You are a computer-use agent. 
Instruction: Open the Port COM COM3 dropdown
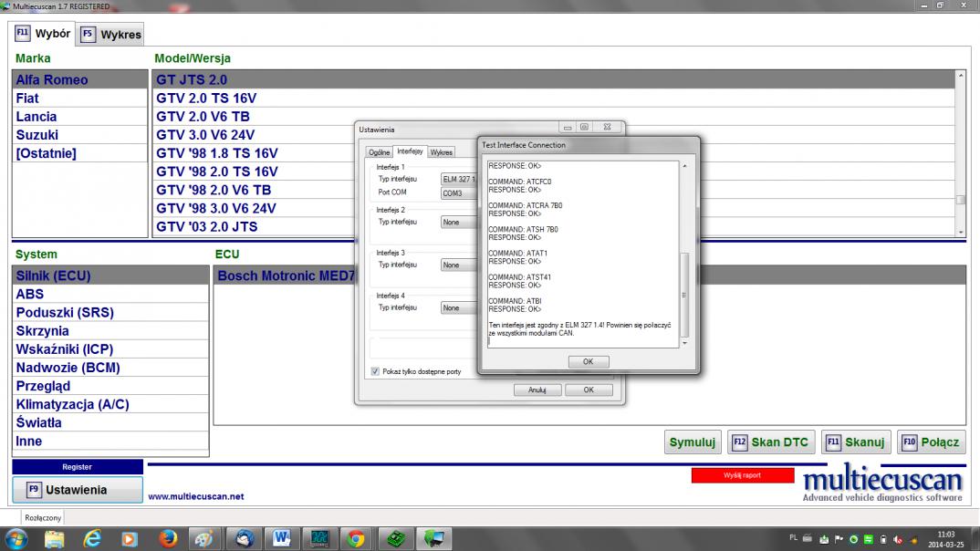(x=459, y=193)
